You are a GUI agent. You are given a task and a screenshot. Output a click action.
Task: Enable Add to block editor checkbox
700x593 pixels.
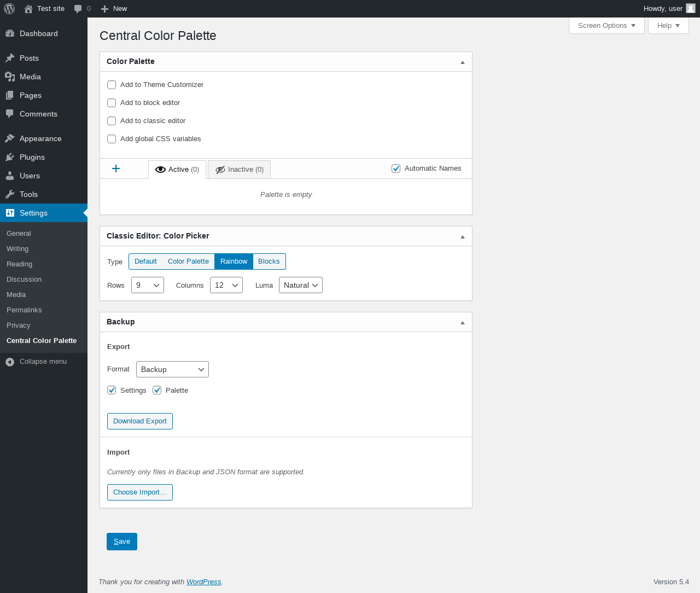coord(112,103)
